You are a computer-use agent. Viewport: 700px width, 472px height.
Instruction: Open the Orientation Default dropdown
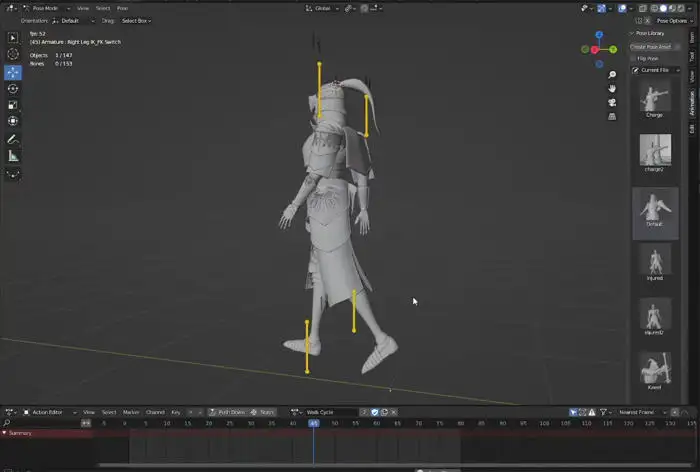73,21
